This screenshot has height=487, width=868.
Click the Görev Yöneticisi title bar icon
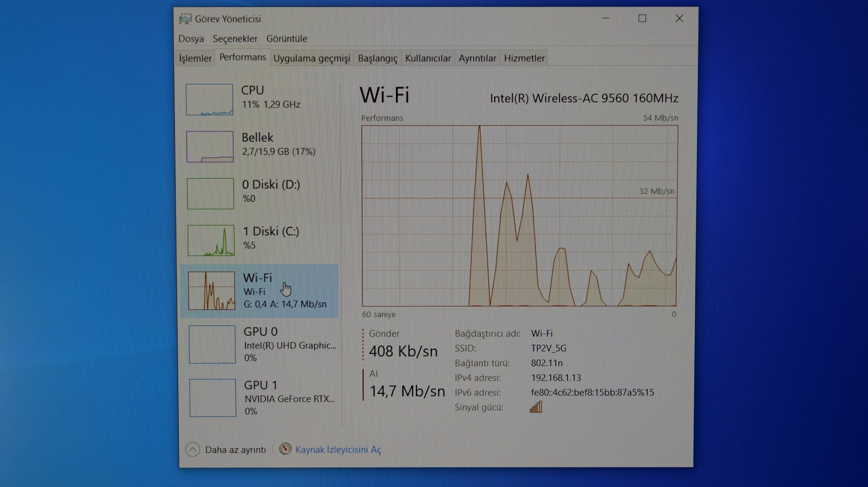pyautogui.click(x=185, y=19)
